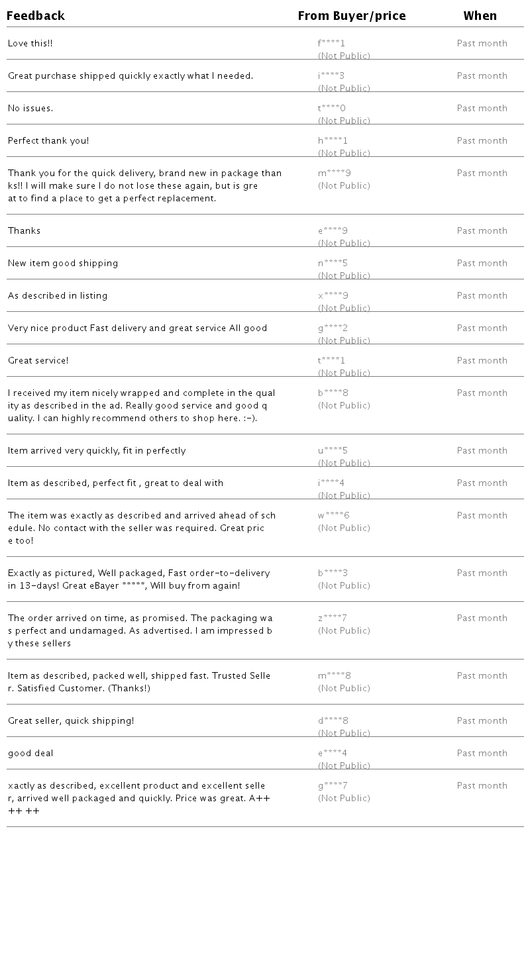The height and width of the screenshot is (980, 530).
Task: Click the "Perfect thank you!" comment
Action: (x=48, y=141)
